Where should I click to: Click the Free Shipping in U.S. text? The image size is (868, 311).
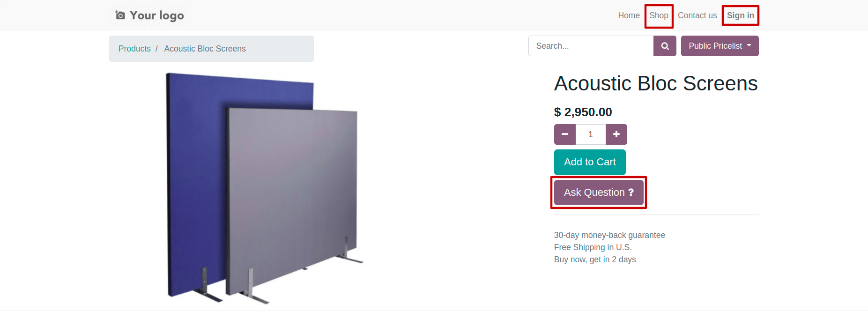pyautogui.click(x=593, y=247)
